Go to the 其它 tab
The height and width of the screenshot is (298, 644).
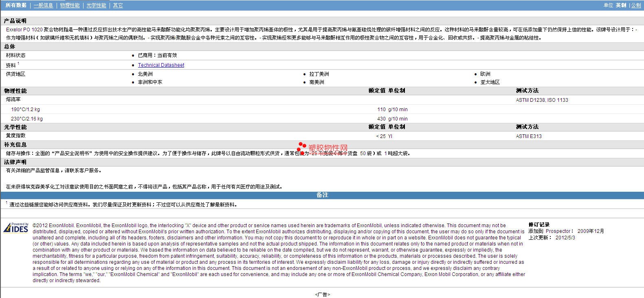point(118,5)
